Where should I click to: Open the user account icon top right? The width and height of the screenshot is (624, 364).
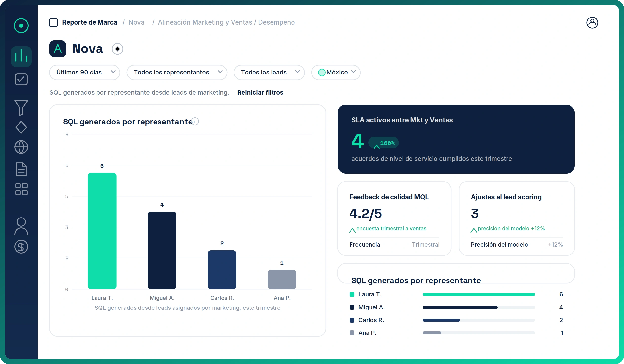coord(592,22)
